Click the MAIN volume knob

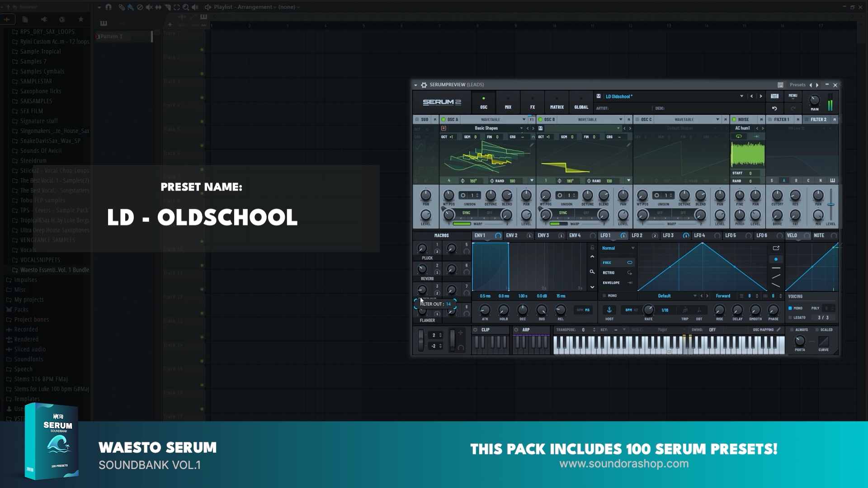tap(814, 100)
